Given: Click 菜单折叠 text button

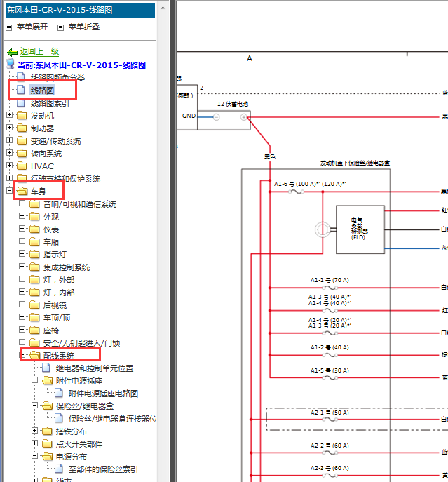Looking at the screenshot, I should pos(84,27).
